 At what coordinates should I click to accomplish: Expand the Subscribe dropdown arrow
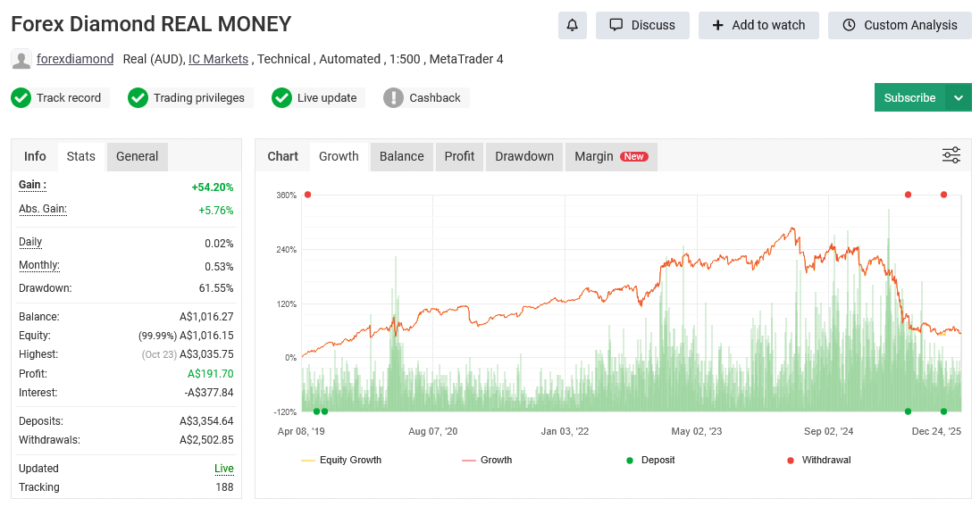tap(959, 97)
